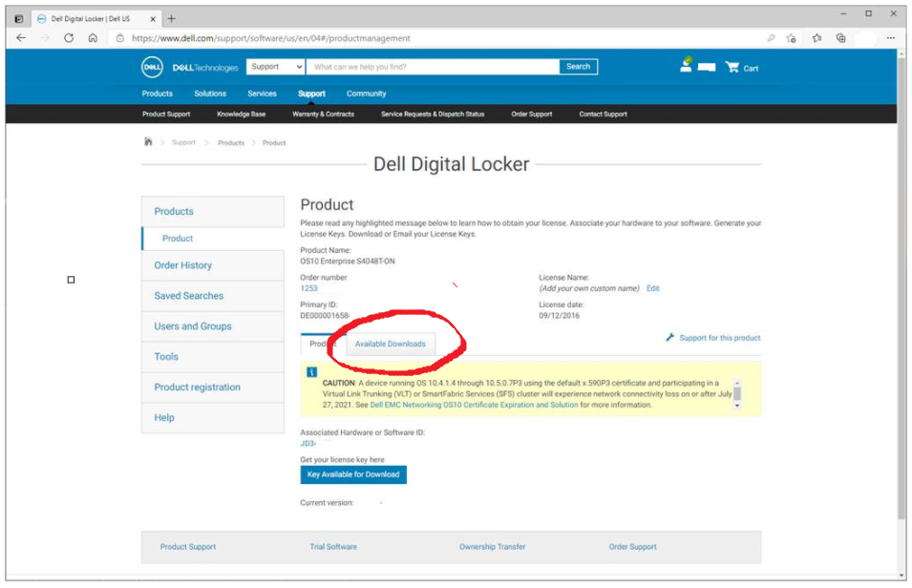Open Contact Support submenu item
The width and height of the screenshot is (912, 588).
click(604, 114)
